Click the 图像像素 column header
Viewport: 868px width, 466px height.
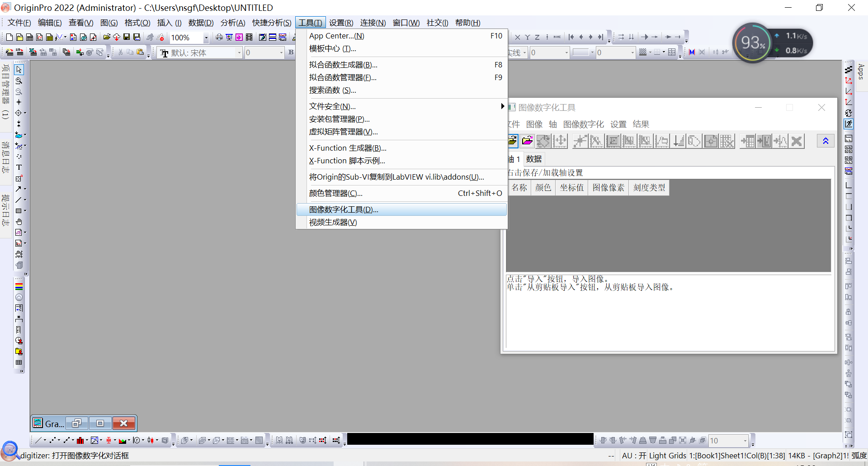(x=609, y=187)
